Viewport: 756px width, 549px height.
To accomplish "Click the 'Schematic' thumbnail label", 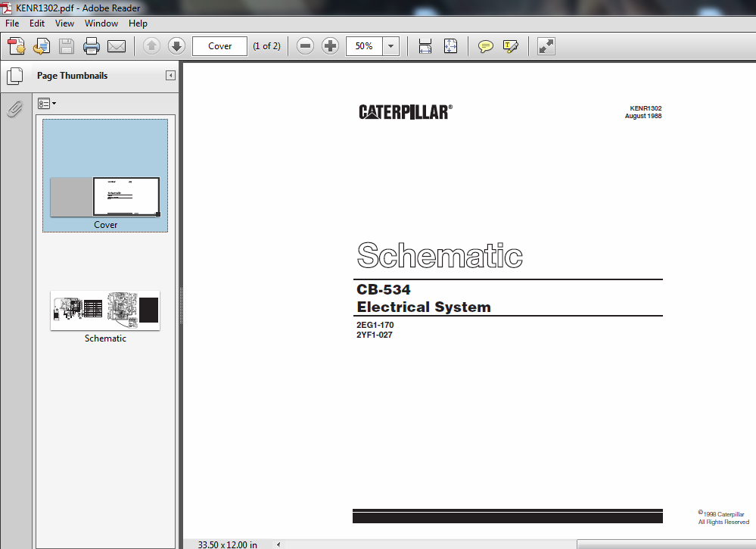I will [x=105, y=338].
